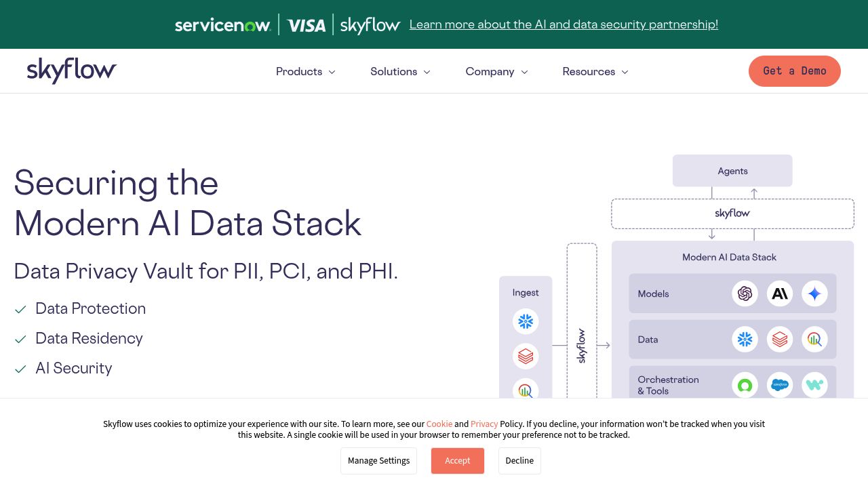The width and height of the screenshot is (868, 488).
Task: Click the Gemini sparkle icon in Models row
Action: click(814, 293)
